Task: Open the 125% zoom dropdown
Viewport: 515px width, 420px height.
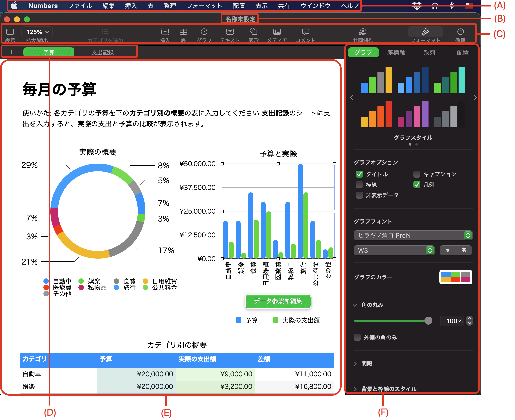Action: pos(37,32)
